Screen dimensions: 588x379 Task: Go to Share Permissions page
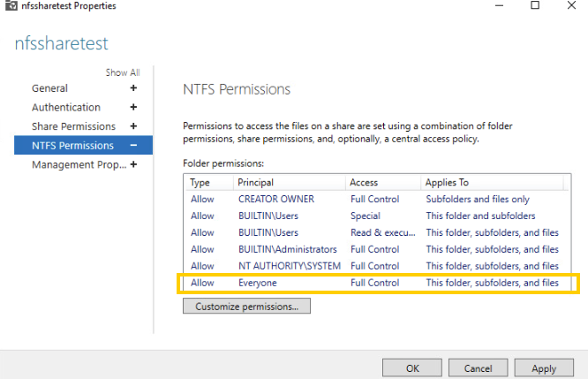point(73,126)
